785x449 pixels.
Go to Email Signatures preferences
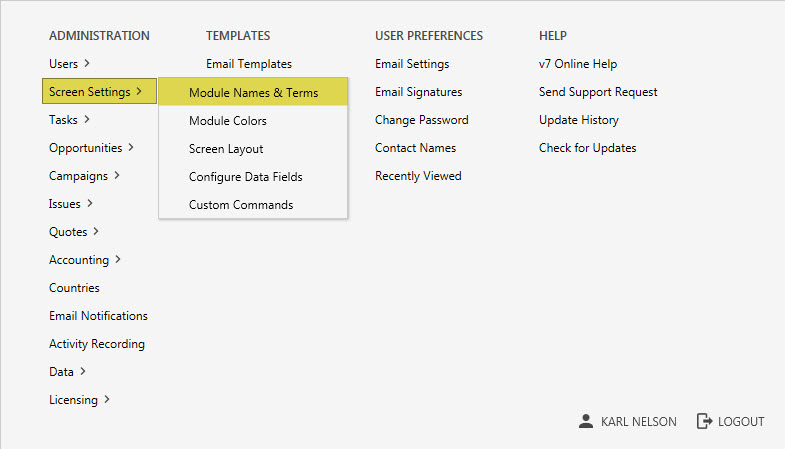(x=418, y=92)
